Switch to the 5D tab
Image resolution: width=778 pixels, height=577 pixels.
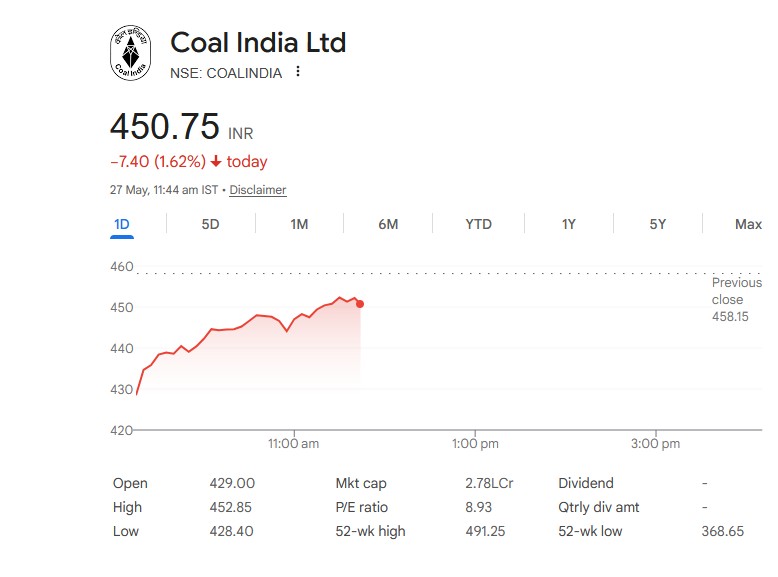[210, 224]
